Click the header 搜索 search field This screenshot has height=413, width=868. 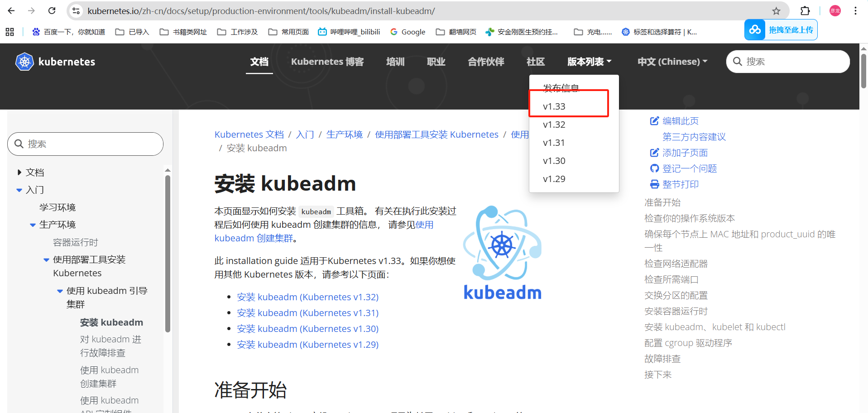(x=788, y=62)
